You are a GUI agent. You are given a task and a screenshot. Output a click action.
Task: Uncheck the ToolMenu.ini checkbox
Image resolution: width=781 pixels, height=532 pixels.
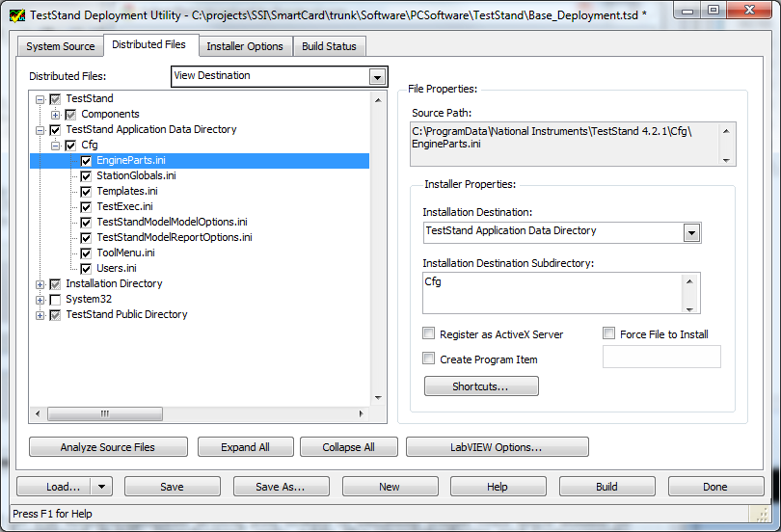(x=86, y=253)
